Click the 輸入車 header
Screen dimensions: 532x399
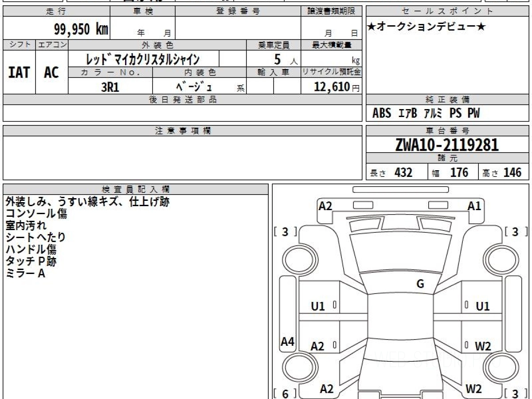click(274, 72)
